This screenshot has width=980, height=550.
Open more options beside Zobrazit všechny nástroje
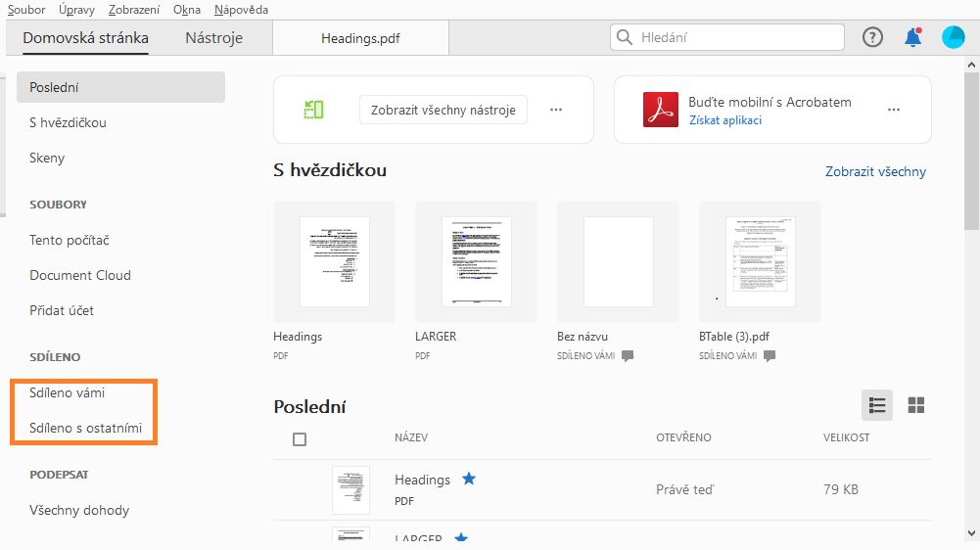point(556,110)
